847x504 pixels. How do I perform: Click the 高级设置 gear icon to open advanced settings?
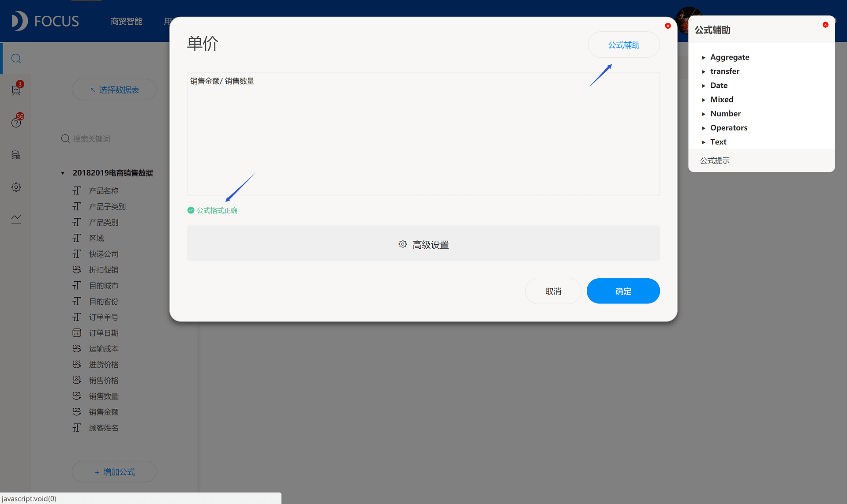[401, 243]
